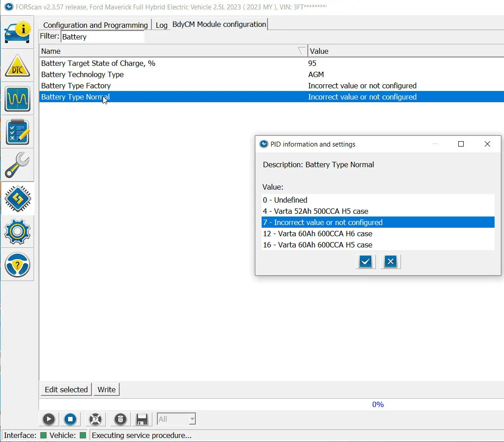Click the Vehicle green status indicator
The width and height of the screenshot is (504, 442).
click(83, 436)
